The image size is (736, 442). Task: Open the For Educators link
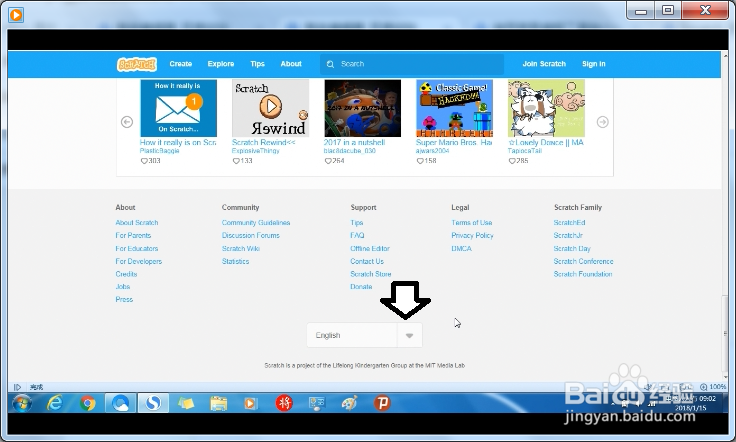click(137, 248)
